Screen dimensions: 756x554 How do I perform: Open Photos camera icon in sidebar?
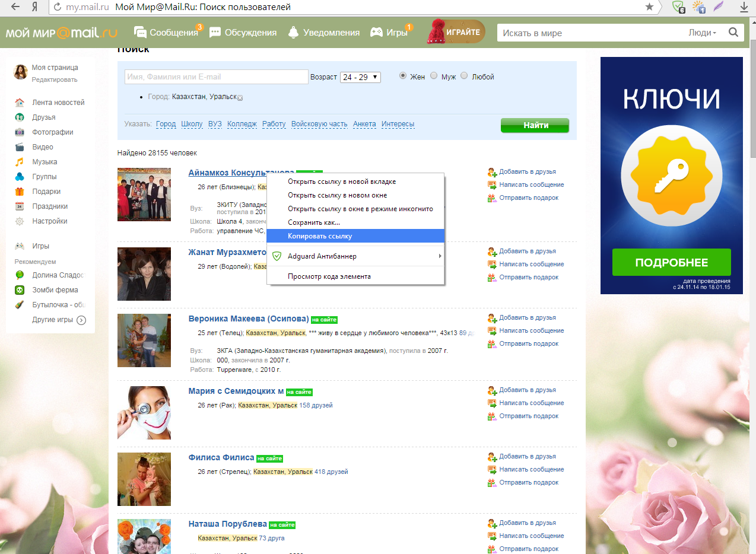20,132
